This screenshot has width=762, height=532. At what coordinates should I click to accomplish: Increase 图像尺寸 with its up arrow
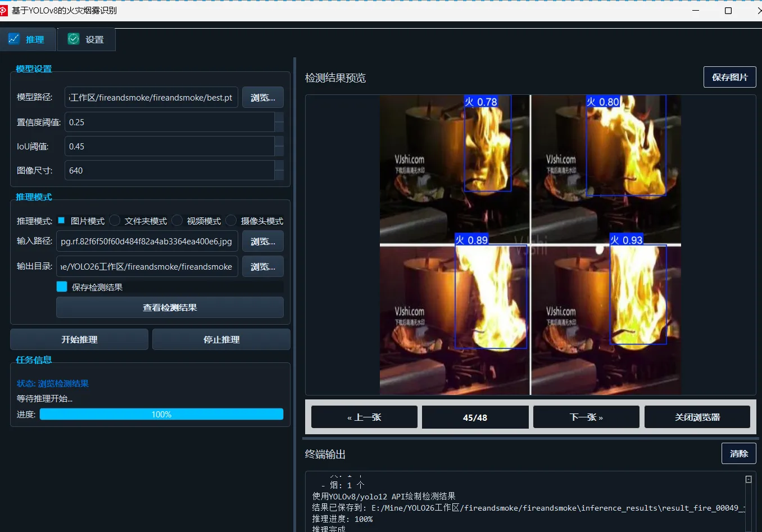(x=279, y=165)
